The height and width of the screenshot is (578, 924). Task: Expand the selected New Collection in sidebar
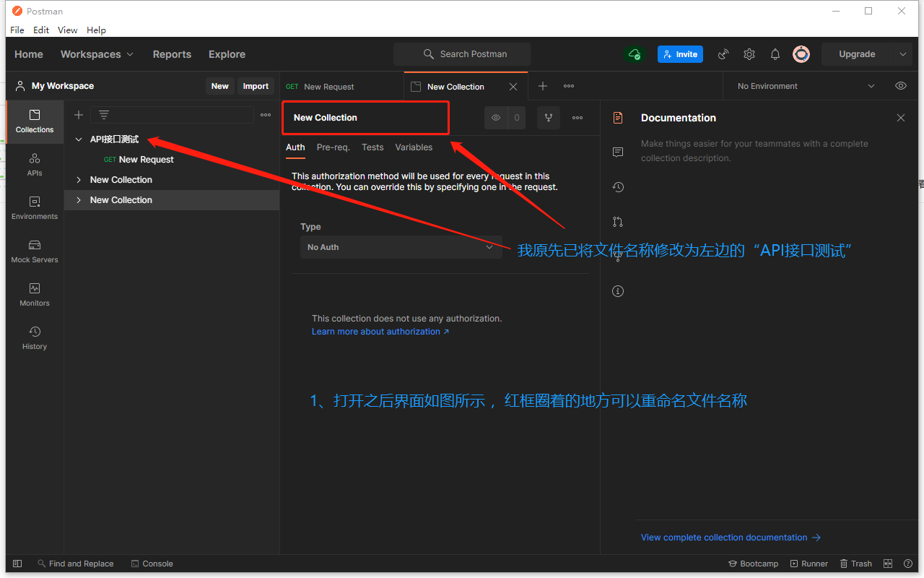click(79, 200)
